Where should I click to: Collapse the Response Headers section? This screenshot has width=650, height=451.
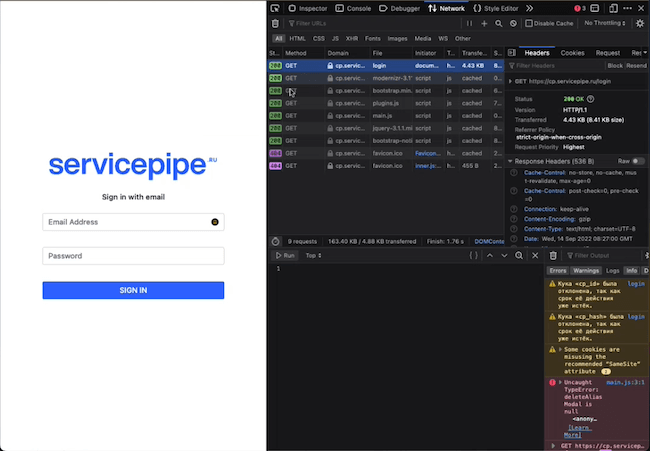click(x=510, y=161)
